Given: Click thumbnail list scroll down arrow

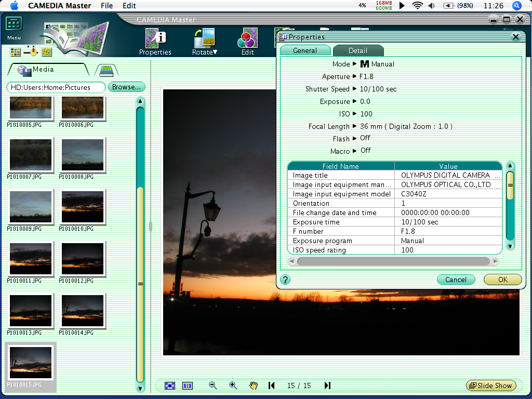Looking at the screenshot, I should [140, 389].
